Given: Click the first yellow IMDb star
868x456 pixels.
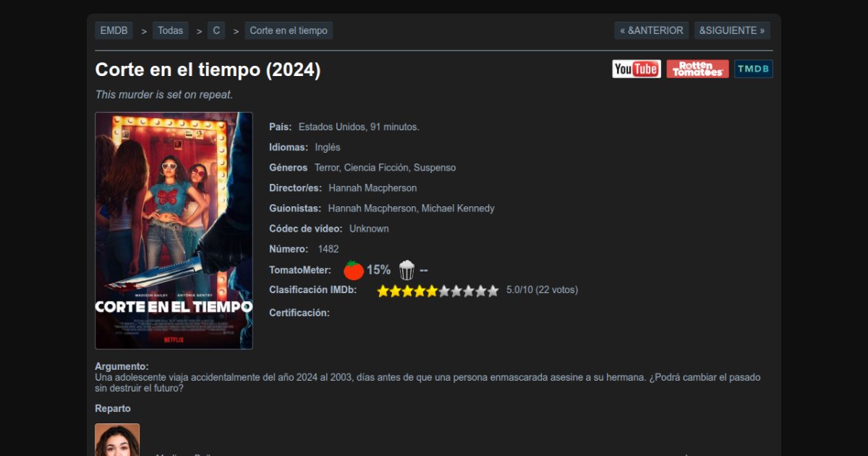Looking at the screenshot, I should click(x=383, y=291).
